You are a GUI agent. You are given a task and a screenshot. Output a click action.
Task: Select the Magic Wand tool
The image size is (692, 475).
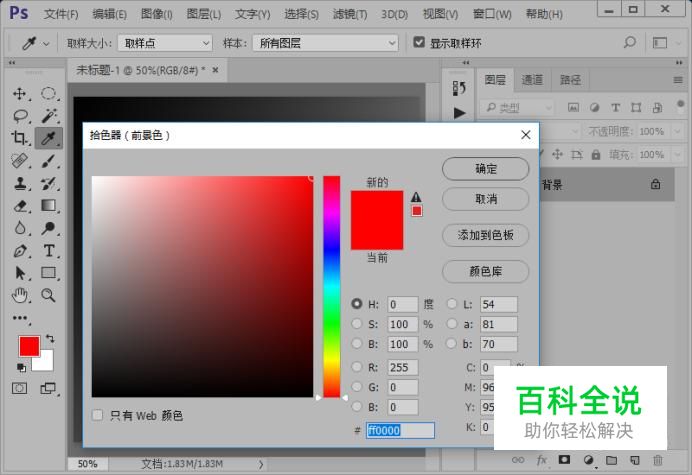click(49, 116)
